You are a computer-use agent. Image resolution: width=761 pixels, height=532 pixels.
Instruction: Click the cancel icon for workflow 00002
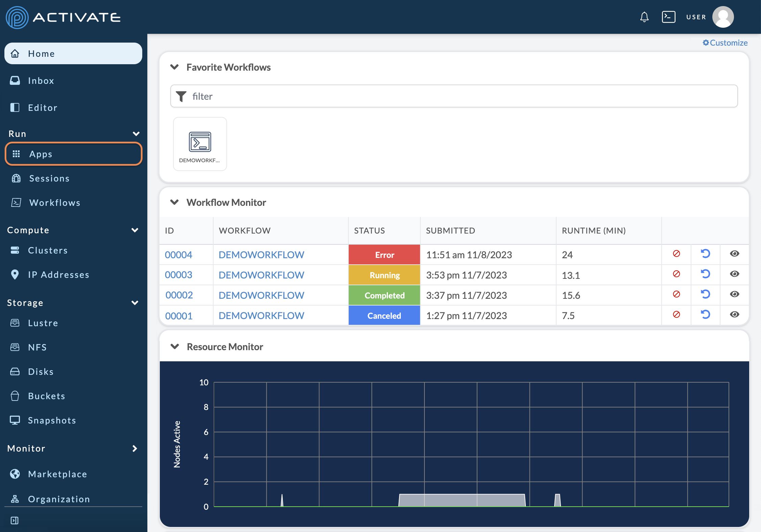(x=676, y=295)
